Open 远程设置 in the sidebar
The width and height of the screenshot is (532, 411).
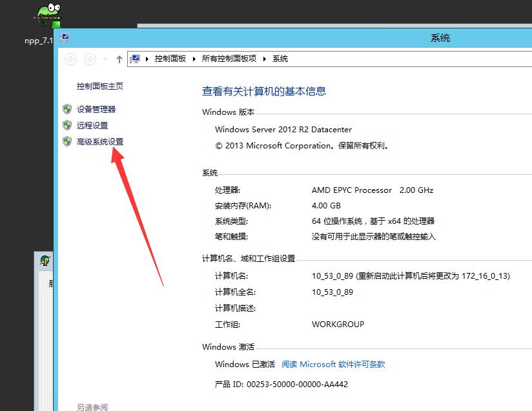(92, 125)
